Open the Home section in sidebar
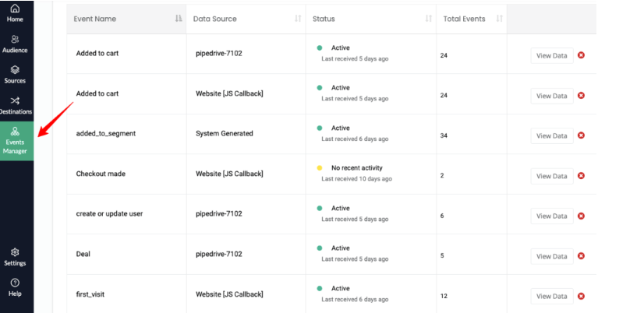 pyautogui.click(x=15, y=13)
